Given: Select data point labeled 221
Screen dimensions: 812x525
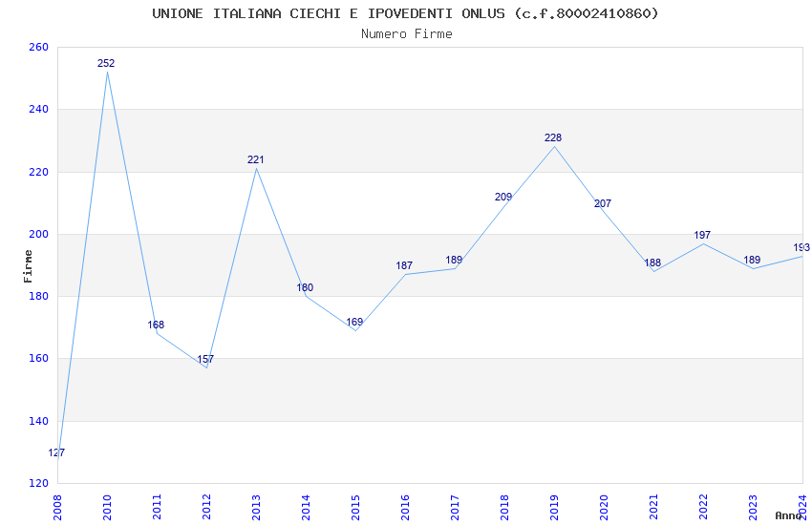Looking at the screenshot, I should click(256, 159).
